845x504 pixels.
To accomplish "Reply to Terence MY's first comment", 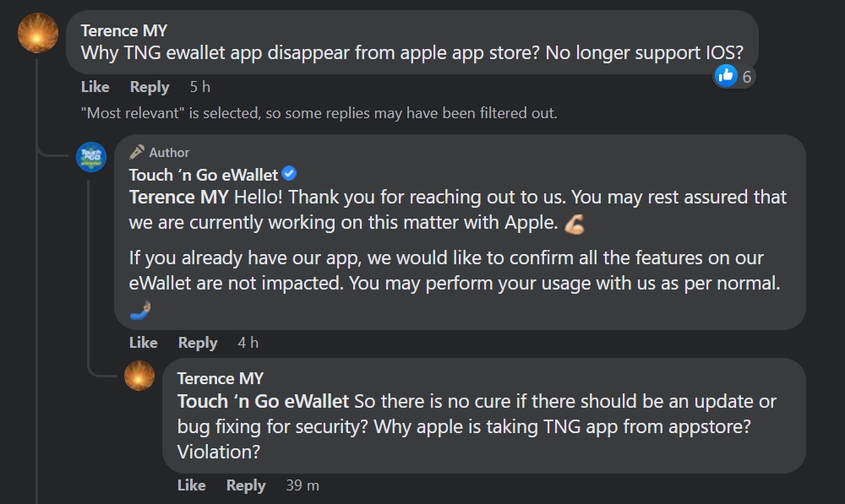I will tap(150, 87).
